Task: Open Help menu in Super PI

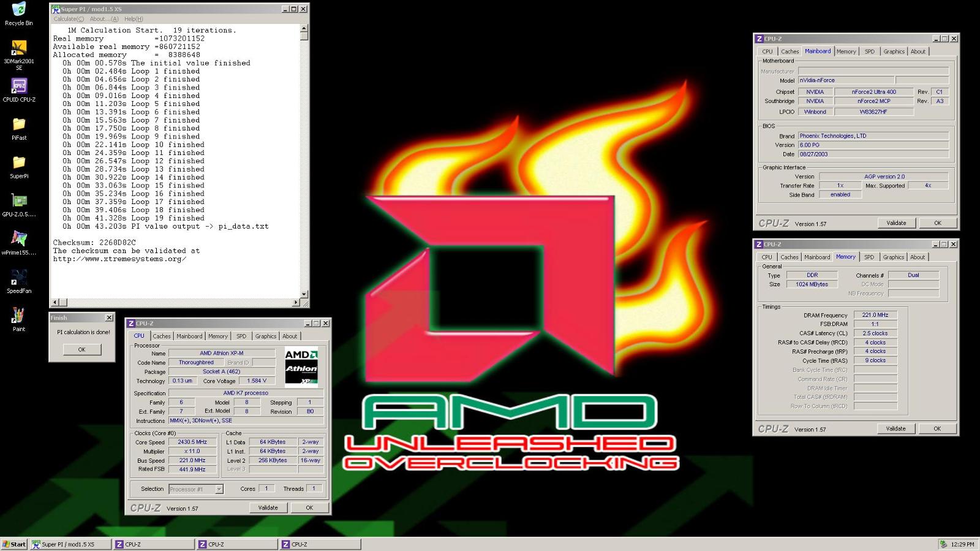Action: 134,19
